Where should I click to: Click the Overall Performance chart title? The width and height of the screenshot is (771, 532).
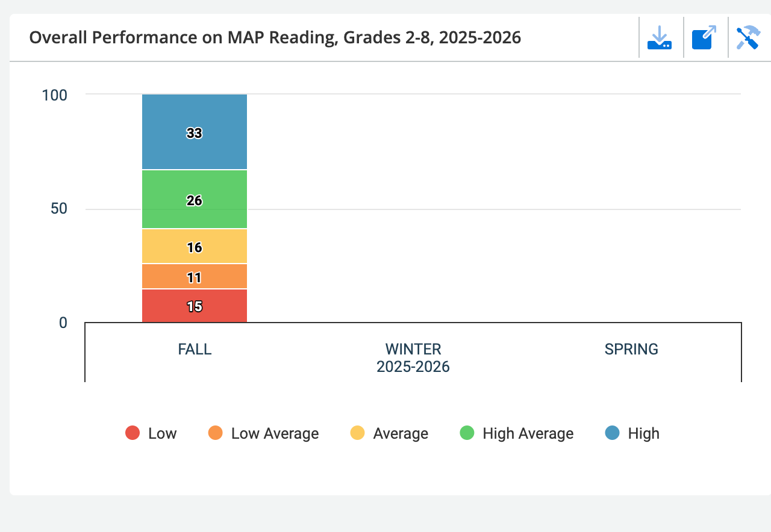(275, 38)
